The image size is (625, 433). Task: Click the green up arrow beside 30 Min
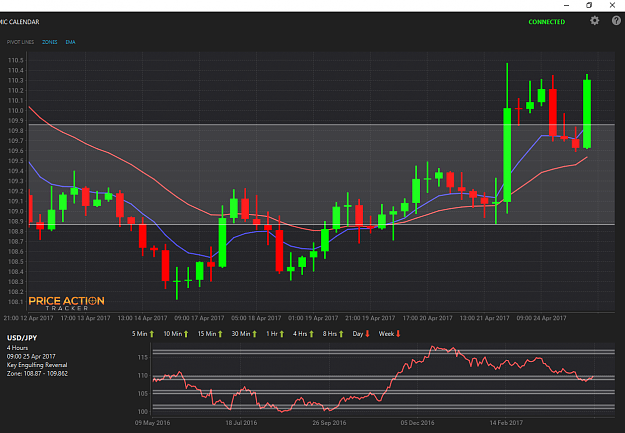pos(255,334)
